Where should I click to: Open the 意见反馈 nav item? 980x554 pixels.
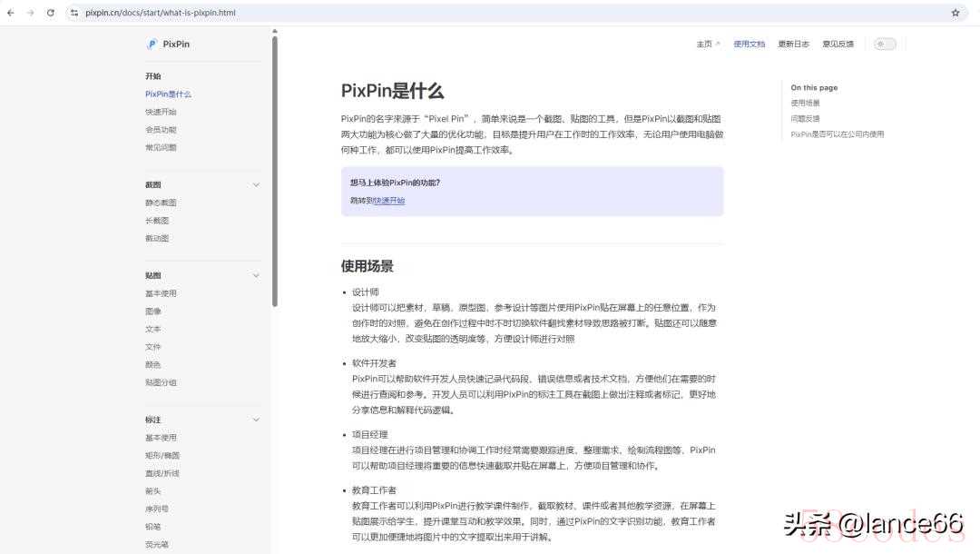point(838,44)
